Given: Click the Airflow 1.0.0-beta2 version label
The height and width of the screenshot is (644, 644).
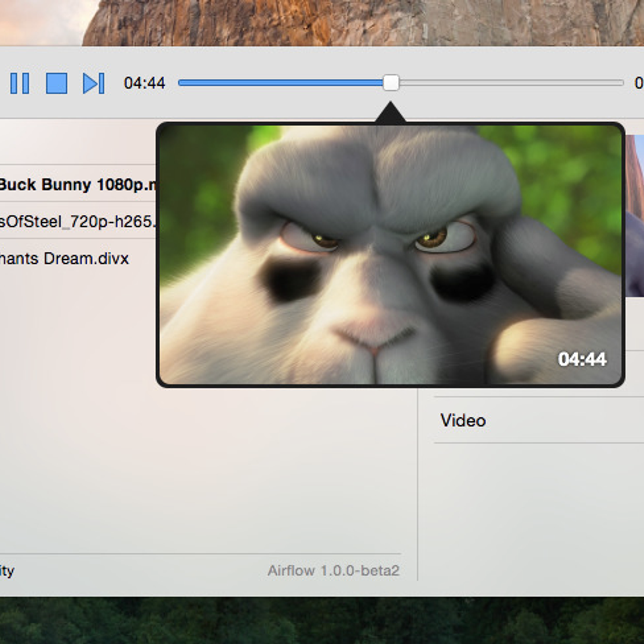Looking at the screenshot, I should [x=333, y=570].
